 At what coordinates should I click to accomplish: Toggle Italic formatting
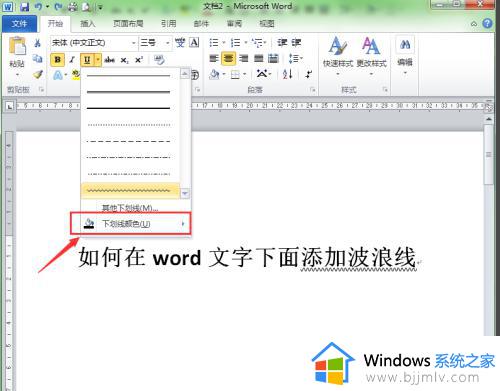click(x=72, y=60)
